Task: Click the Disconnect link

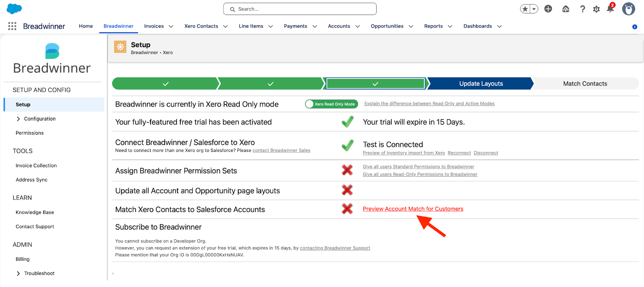Action: (486, 153)
